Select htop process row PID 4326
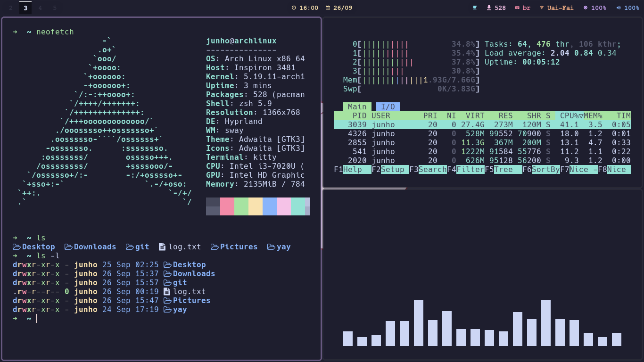Screen dimensions: 644x362 pos(482,133)
